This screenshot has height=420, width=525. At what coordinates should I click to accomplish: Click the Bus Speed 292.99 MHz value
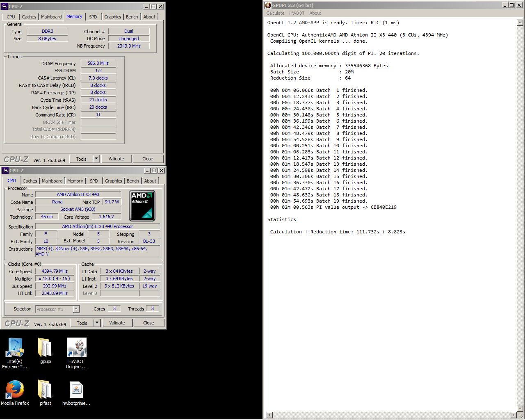tap(55, 286)
